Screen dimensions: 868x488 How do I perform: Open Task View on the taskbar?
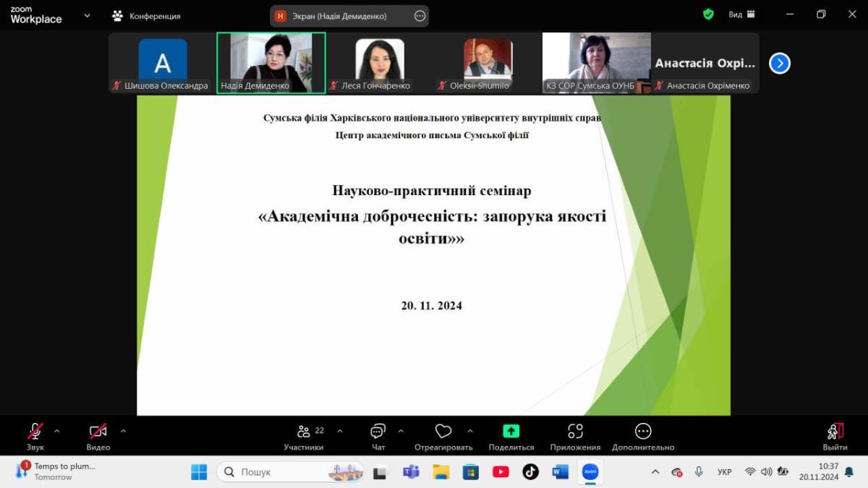(x=380, y=472)
